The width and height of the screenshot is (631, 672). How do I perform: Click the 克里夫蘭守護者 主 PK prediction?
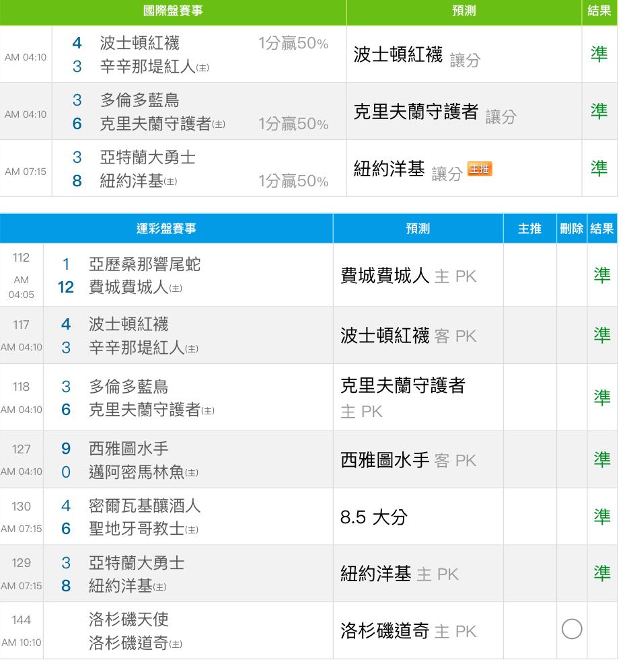402,398
